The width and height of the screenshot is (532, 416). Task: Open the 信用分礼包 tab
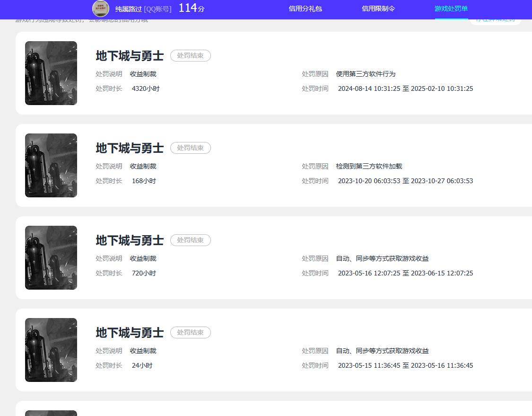click(x=305, y=9)
